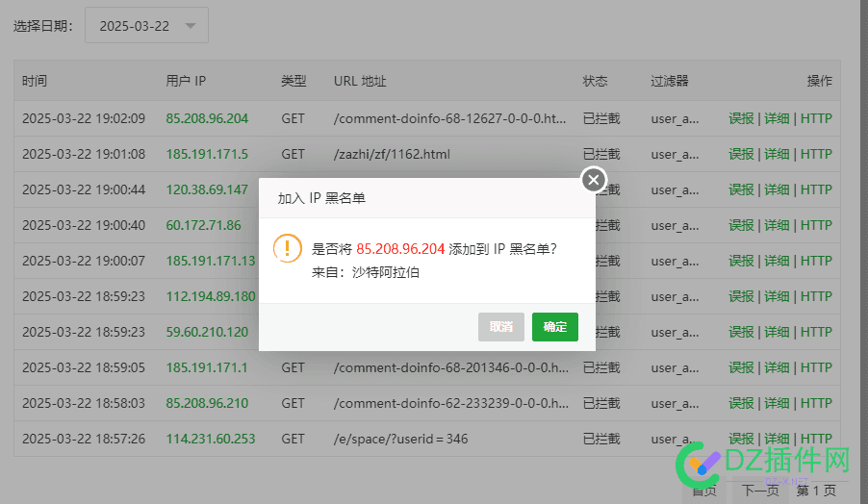Click 加入 IP 黑名单 dialog title
Viewport: 868px width, 504px height.
(x=321, y=198)
